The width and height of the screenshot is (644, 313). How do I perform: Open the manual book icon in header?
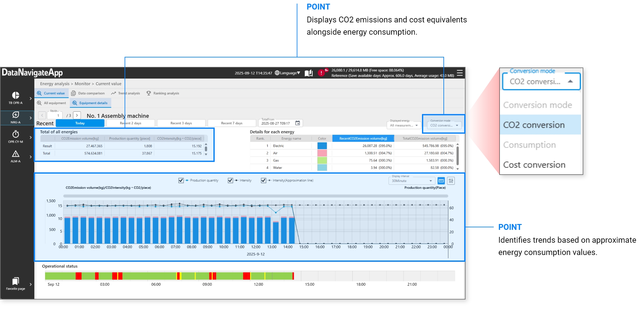309,73
